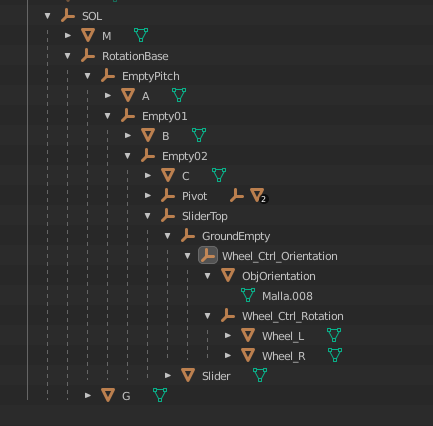
Task: Click the green mesh data icon beside Wheel_L
Action: 334,335
